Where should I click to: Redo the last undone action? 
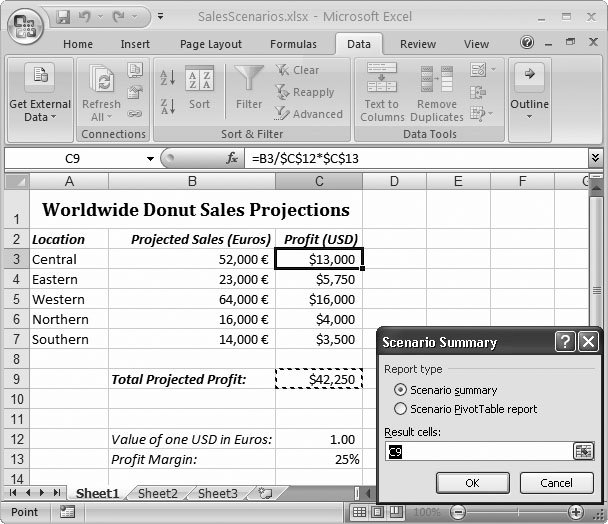118,17
